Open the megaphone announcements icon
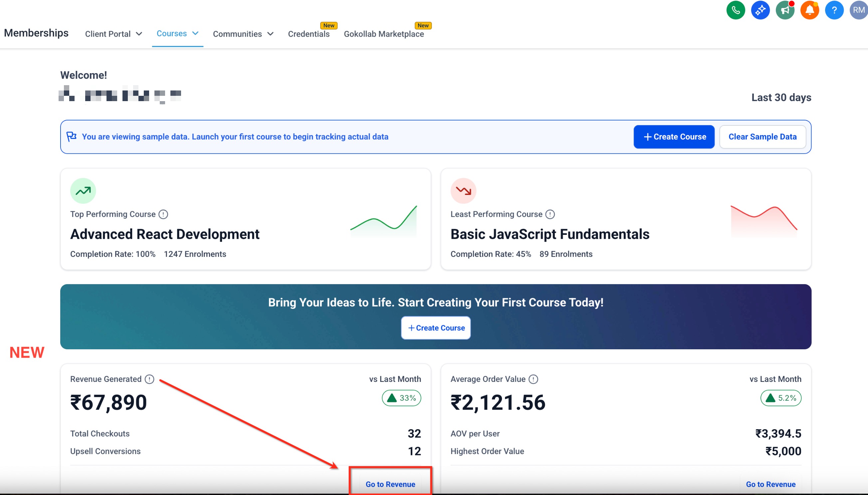Screen dimensions: 868x495 (785, 10)
